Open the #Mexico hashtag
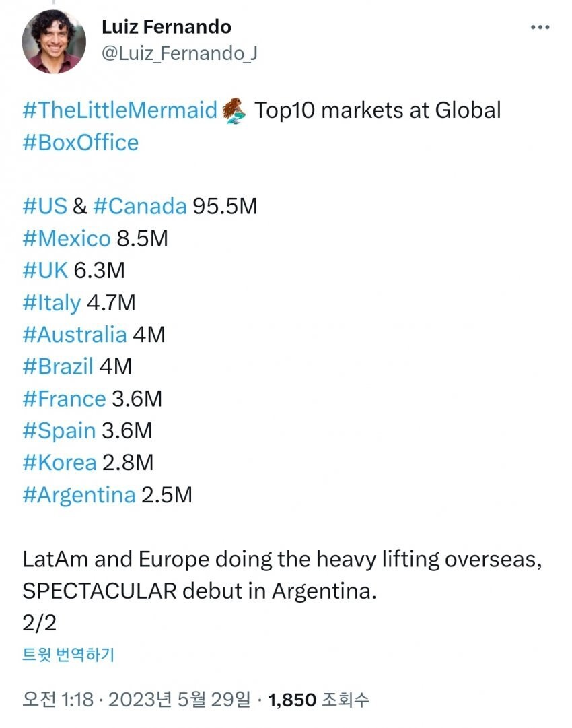 [66, 238]
